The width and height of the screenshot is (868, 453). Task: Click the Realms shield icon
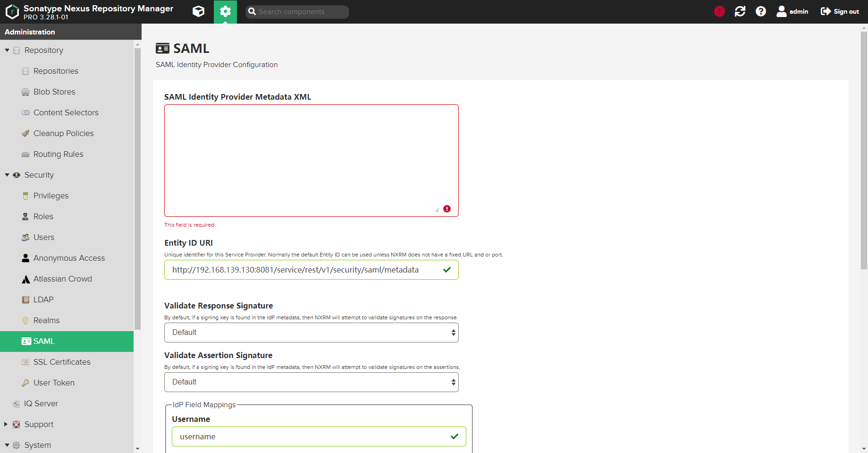(x=25, y=320)
